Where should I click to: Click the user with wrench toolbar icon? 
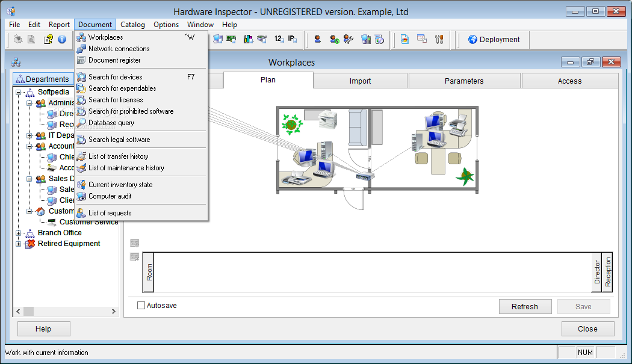349,39
